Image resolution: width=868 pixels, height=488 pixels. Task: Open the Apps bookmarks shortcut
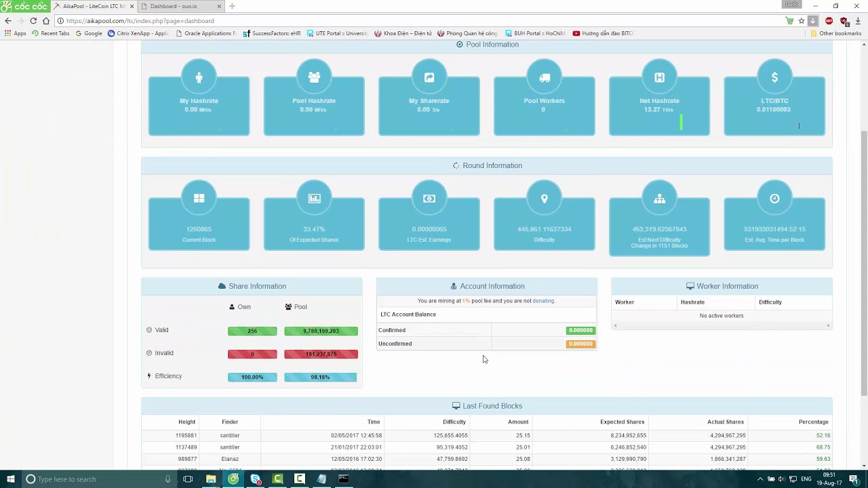[15, 33]
